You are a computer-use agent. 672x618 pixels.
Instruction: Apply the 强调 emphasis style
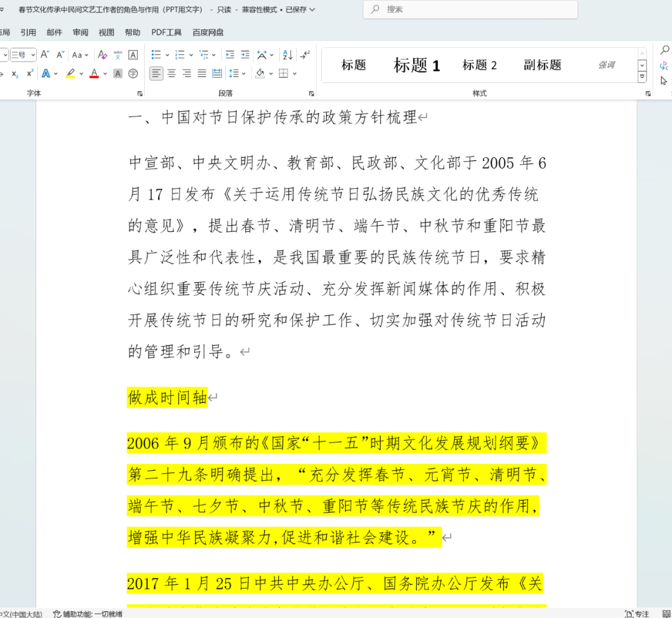pos(606,65)
